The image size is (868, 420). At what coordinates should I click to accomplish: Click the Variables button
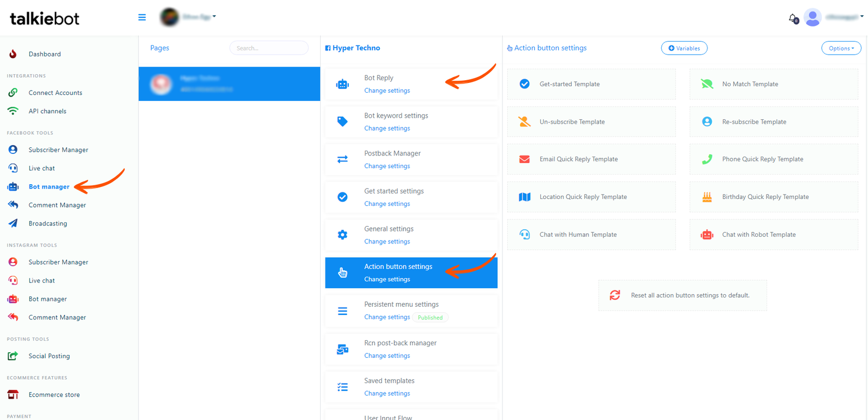[x=684, y=48]
